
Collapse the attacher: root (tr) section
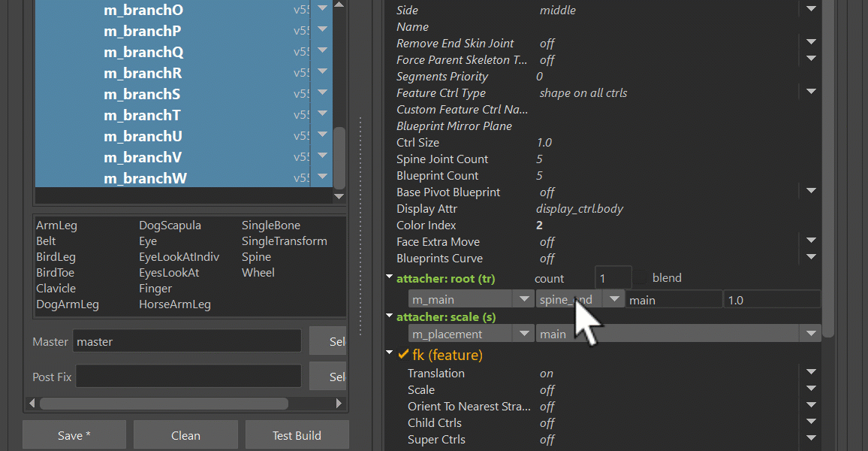[x=389, y=277]
